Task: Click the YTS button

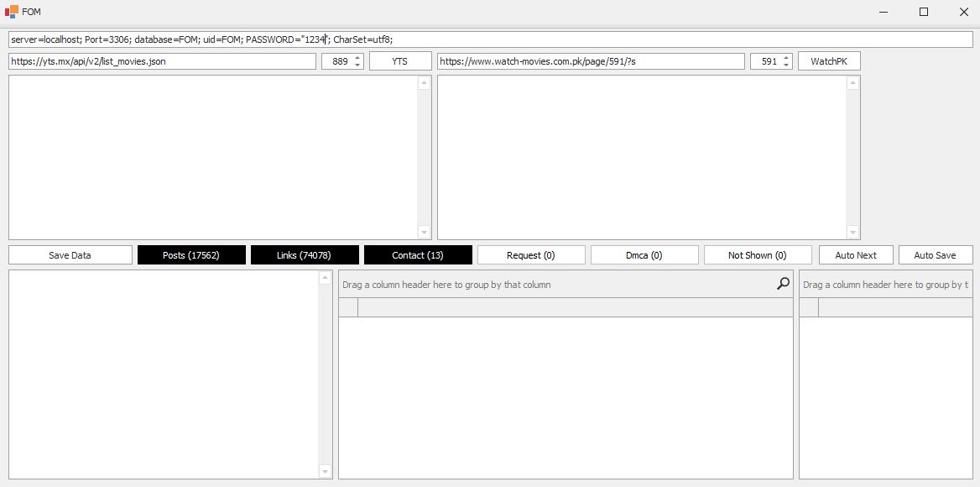Action: coord(400,61)
